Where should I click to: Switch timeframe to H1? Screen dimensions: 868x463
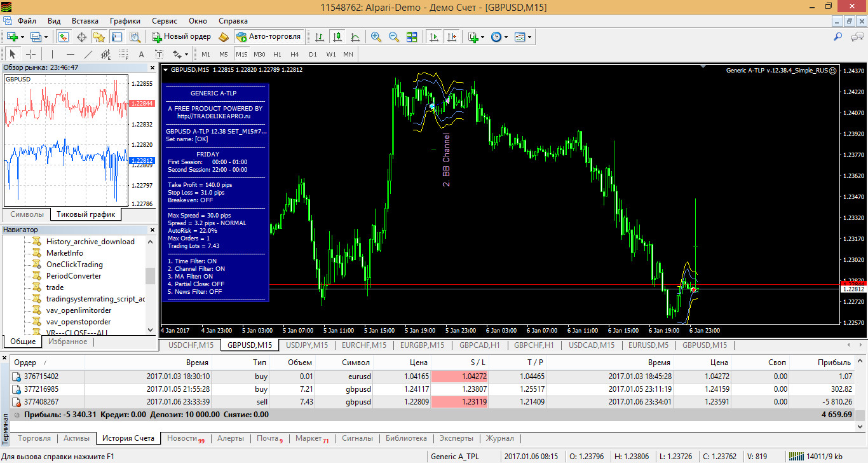(x=276, y=54)
